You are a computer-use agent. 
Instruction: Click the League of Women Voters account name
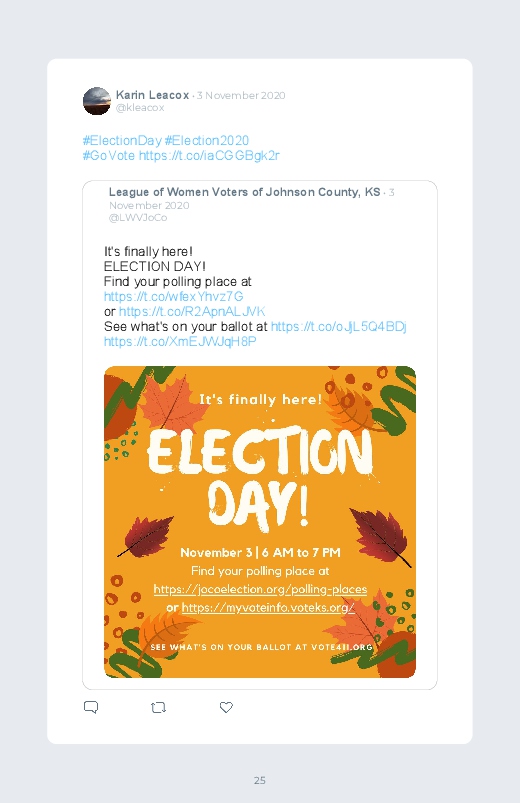pyautogui.click(x=244, y=192)
